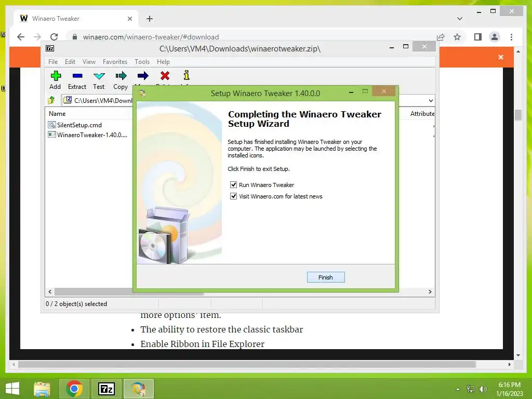Click 7-Zip horizontal scrollbar right arrow

(x=430, y=291)
